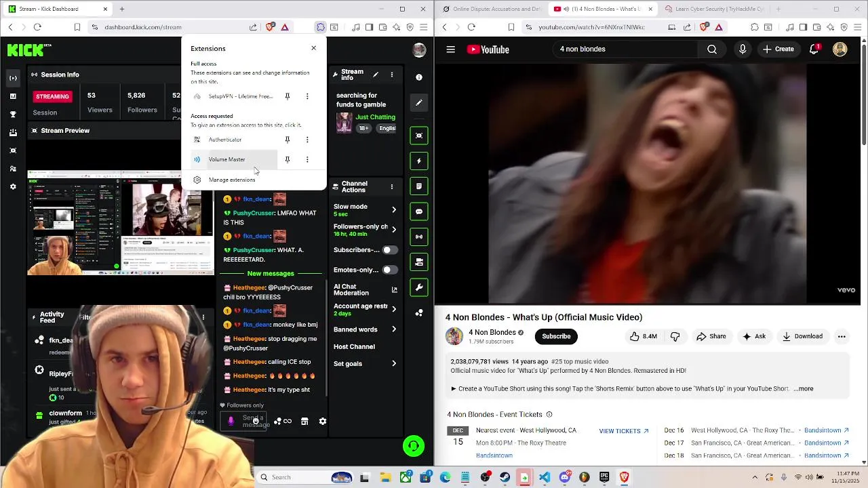This screenshot has height=488, width=868.
Task: Open new tab in Kick browser window
Action: 122,9
